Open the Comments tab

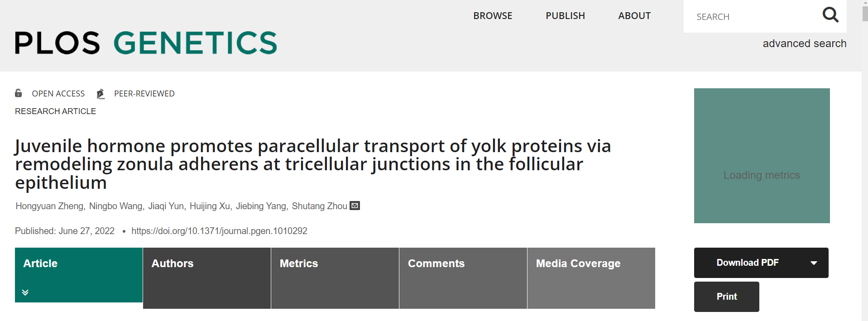pos(436,263)
